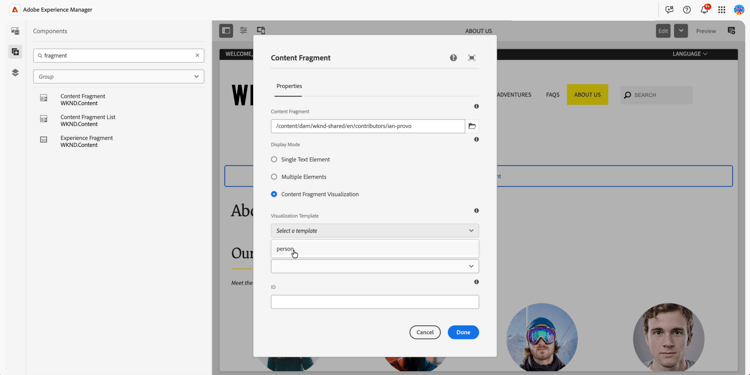
Task: Open the notifications bell
Action: (705, 10)
